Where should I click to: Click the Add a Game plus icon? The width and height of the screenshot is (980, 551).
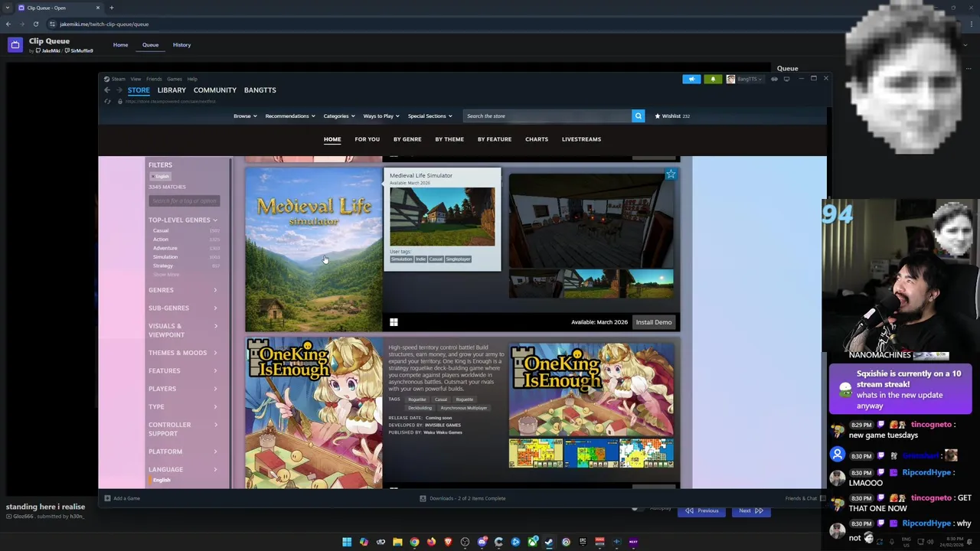pos(107,498)
